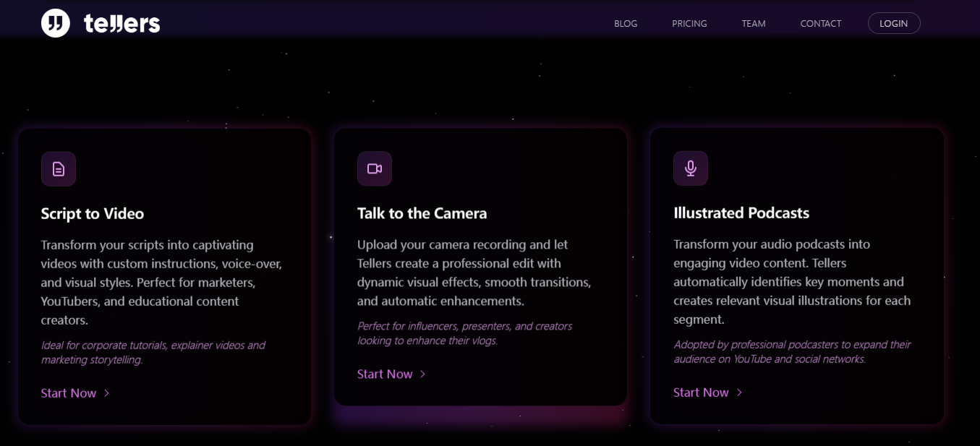Click Start Now under Illustrated Podcasts
980x446 pixels.
click(701, 392)
